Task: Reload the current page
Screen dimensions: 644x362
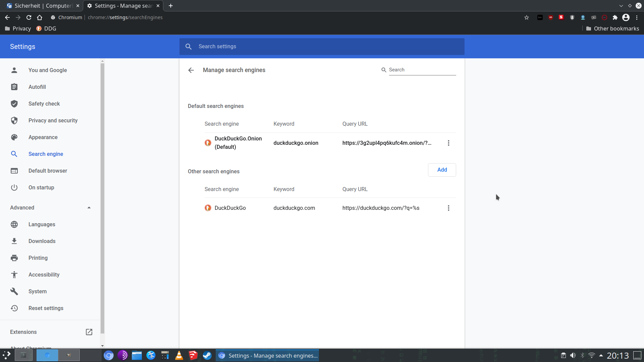Action: click(29, 17)
